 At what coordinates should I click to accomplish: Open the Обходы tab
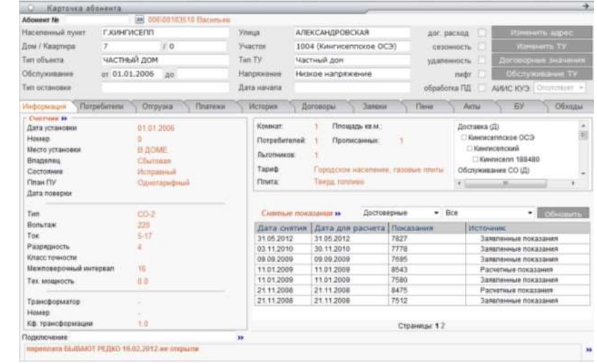569,107
